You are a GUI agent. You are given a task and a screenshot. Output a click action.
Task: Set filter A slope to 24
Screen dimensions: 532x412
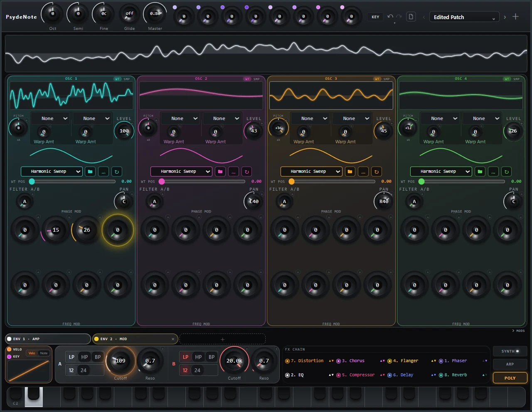[x=84, y=370]
